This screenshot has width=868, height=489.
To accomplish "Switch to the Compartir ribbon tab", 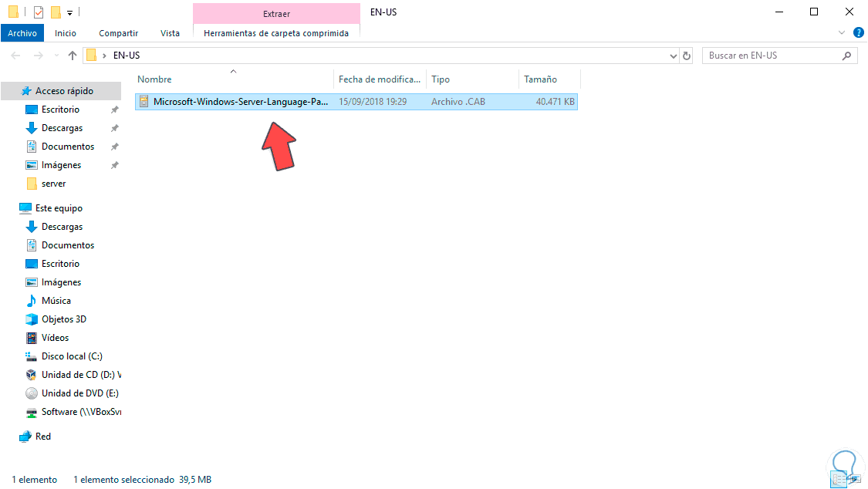I will (x=119, y=33).
